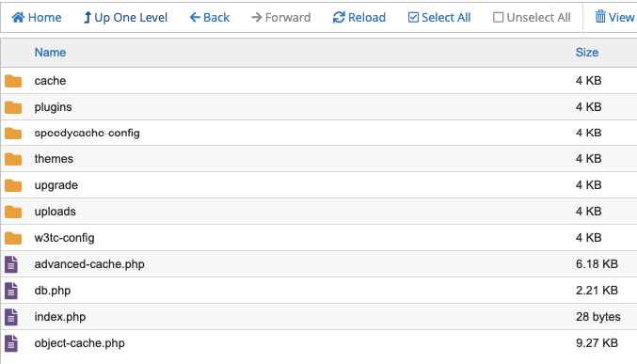Select the cache folder icon
This screenshot has height=364, width=637.
tap(13, 81)
